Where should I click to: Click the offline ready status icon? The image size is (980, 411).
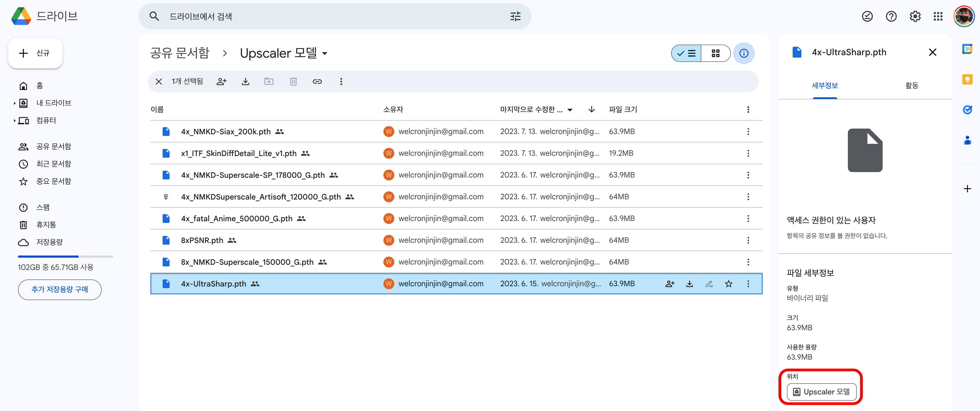[867, 16]
